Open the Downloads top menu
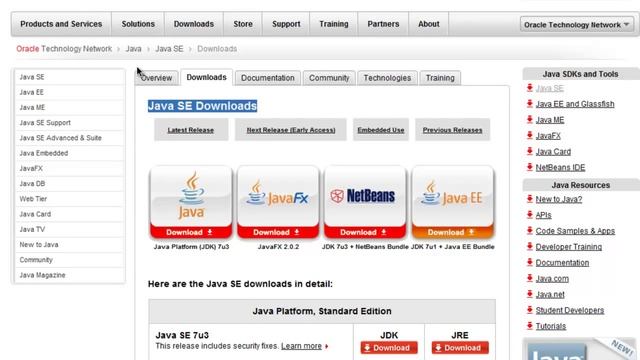Screen dimensions: 640x360 click(x=194, y=24)
